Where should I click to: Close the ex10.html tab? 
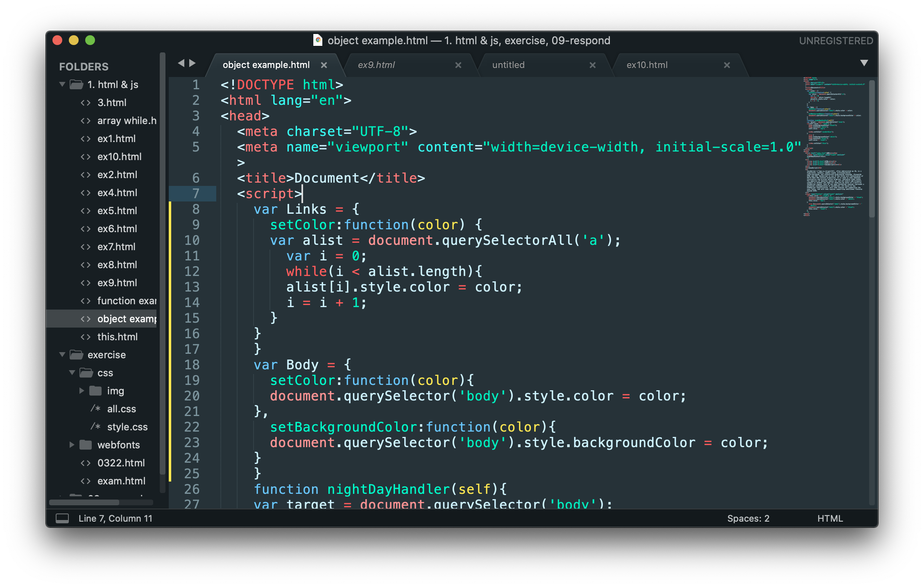pyautogui.click(x=727, y=65)
